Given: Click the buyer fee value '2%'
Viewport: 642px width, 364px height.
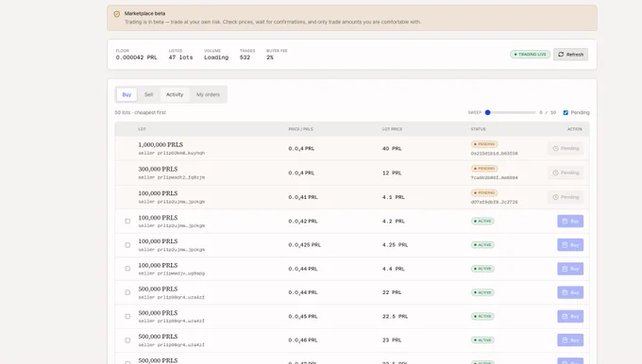Looking at the screenshot, I should [270, 58].
